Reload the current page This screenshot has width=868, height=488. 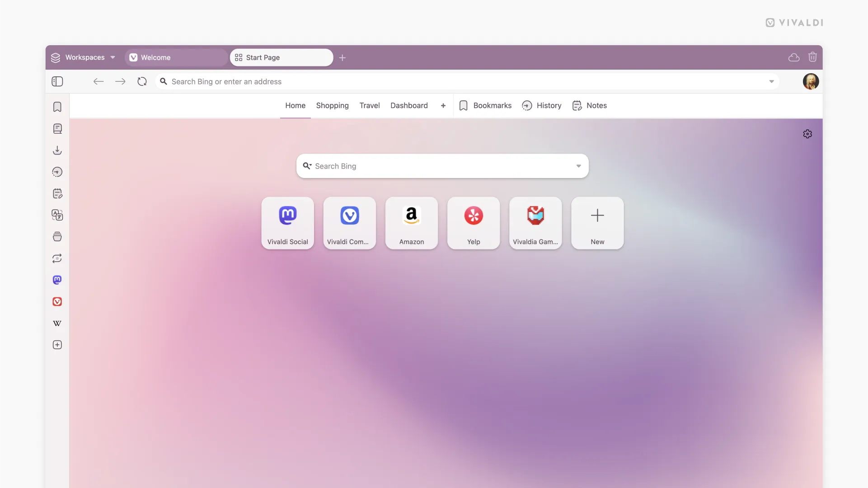[x=142, y=81]
